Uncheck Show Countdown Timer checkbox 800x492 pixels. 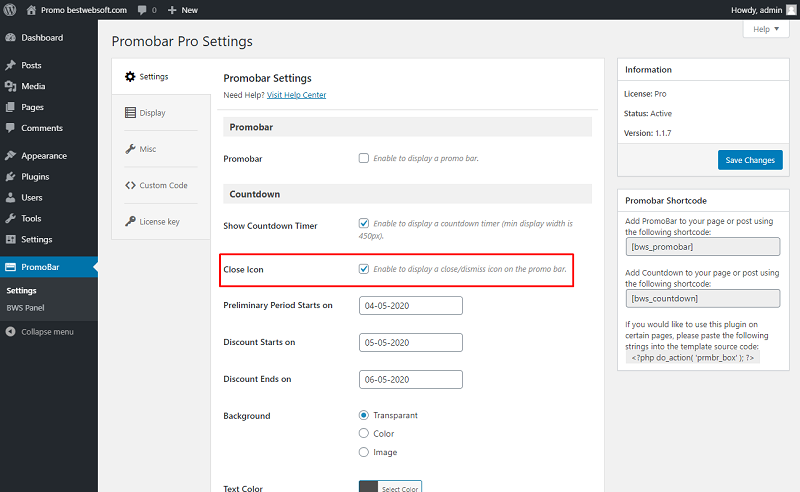[x=363, y=223]
